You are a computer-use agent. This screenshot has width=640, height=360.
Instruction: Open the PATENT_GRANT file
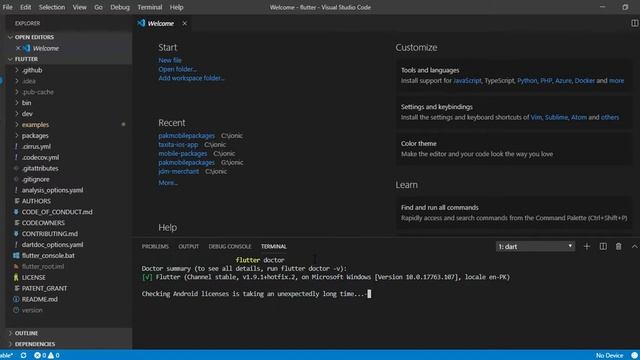[x=44, y=288]
